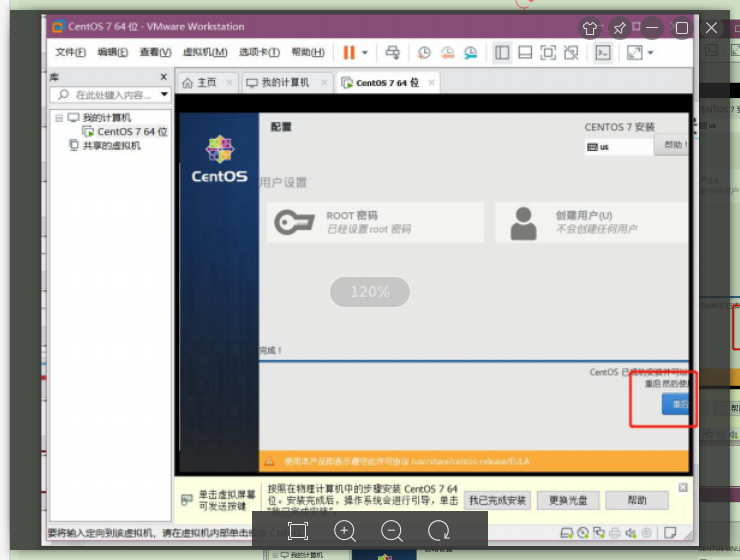Select 共享的虚拟机 in the library tree
Screen dimensions: 740x560
111,145
